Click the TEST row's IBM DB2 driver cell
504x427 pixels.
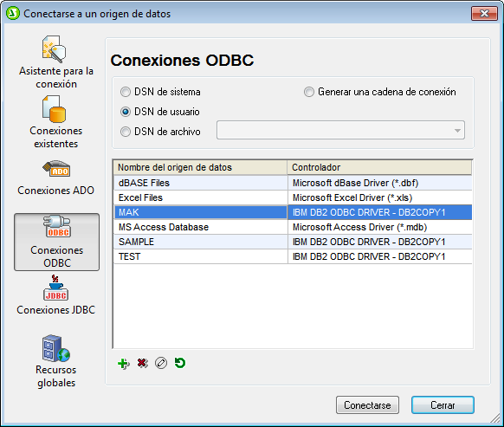[379, 256]
